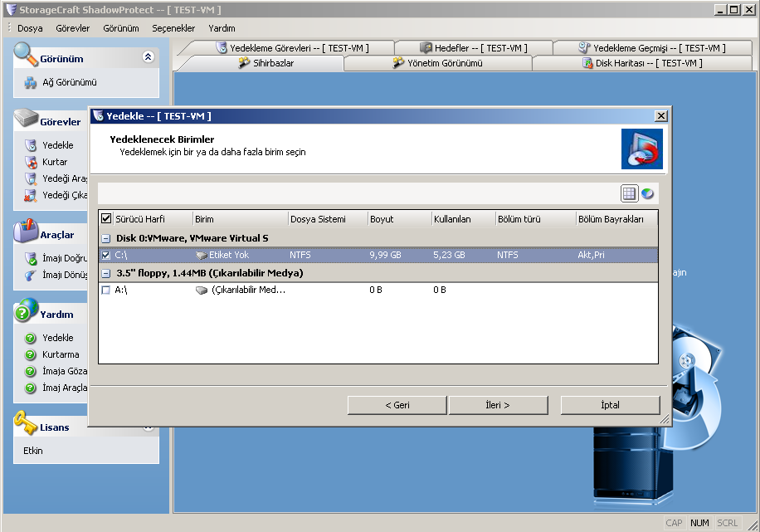Toggle the select-all volumes header checkbox
The image size is (760, 532).
coord(106,219)
